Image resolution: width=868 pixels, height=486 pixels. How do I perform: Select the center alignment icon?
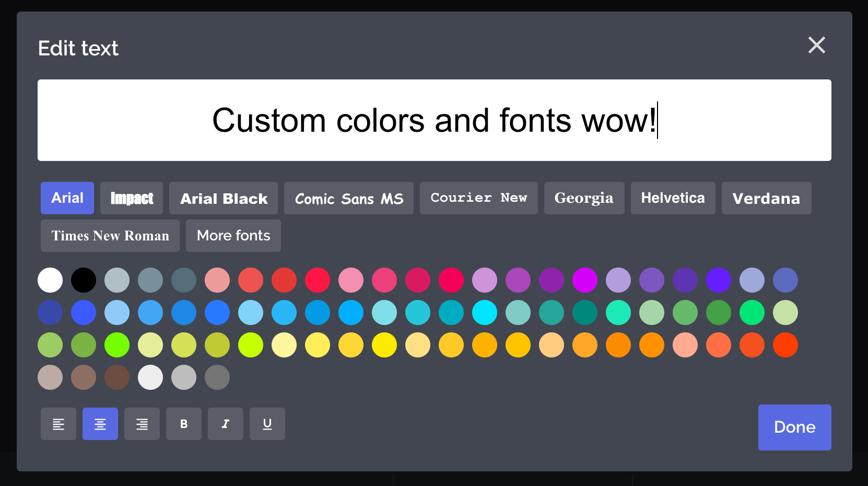coord(100,424)
